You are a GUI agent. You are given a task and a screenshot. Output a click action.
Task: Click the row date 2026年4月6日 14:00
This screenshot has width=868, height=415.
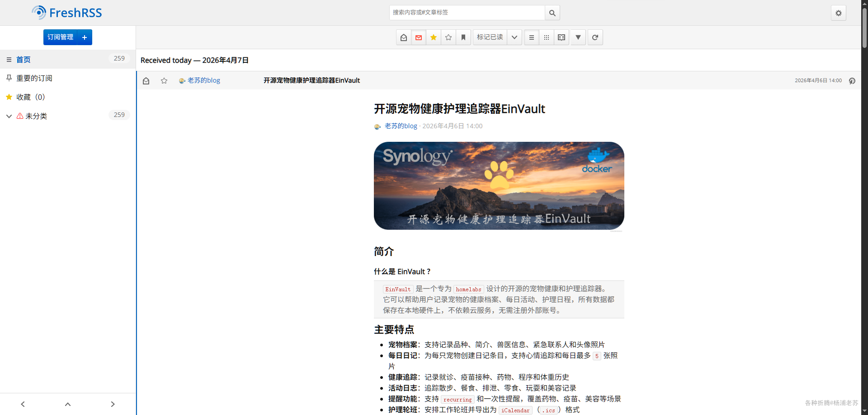[818, 80]
